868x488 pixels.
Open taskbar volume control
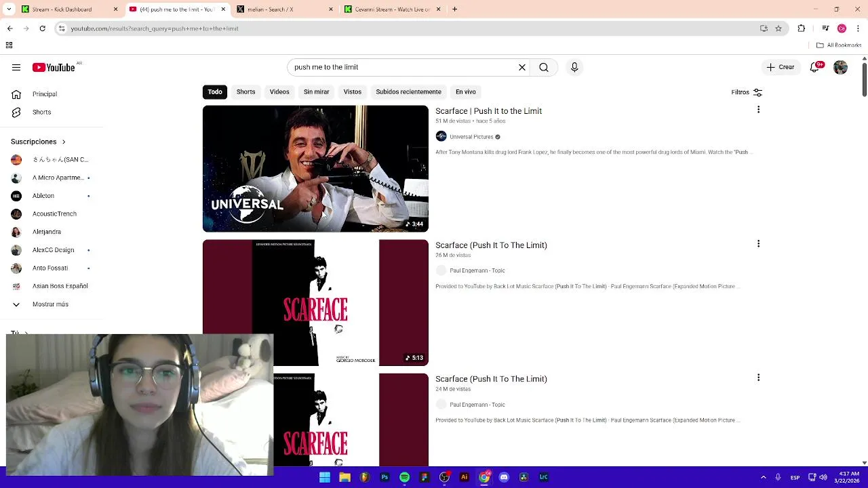pyautogui.click(x=823, y=477)
